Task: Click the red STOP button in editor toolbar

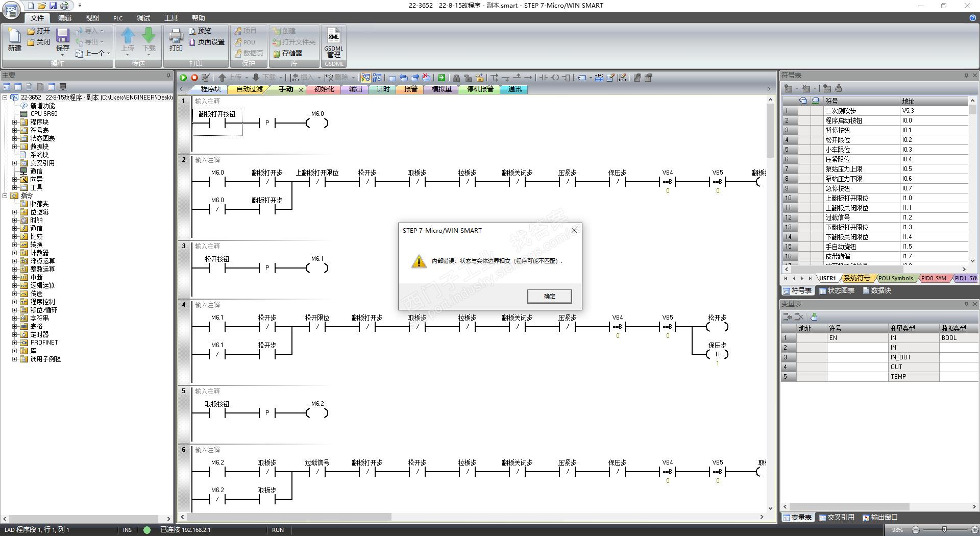Action: click(x=194, y=78)
